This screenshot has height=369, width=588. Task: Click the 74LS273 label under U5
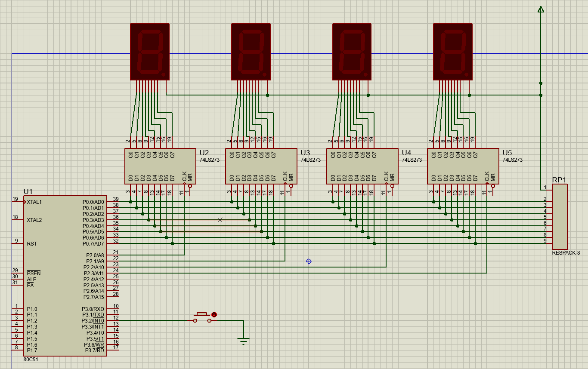(512, 160)
